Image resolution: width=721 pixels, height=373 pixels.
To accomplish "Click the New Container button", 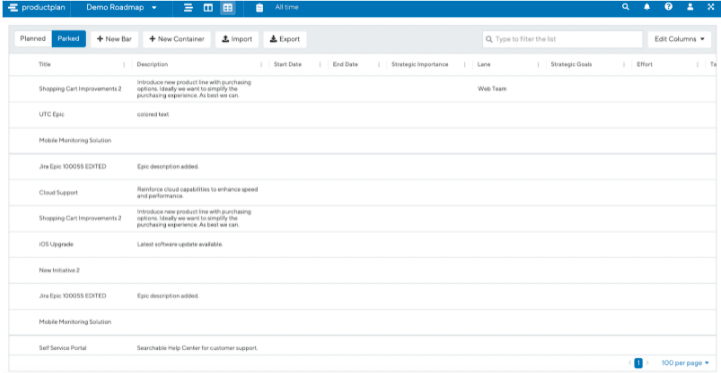I will click(x=177, y=40).
